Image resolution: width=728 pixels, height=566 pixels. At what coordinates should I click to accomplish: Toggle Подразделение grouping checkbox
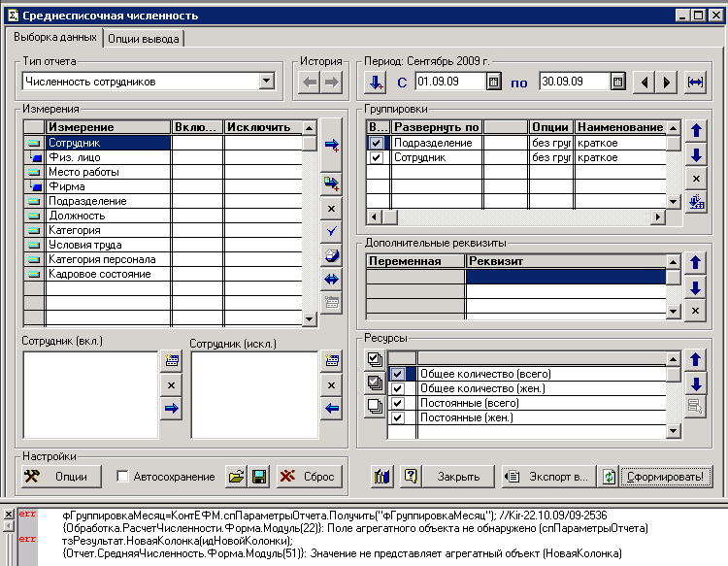click(x=377, y=143)
